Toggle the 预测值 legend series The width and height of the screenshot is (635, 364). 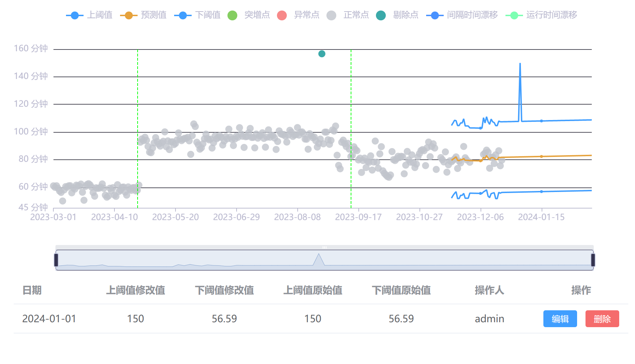click(143, 15)
